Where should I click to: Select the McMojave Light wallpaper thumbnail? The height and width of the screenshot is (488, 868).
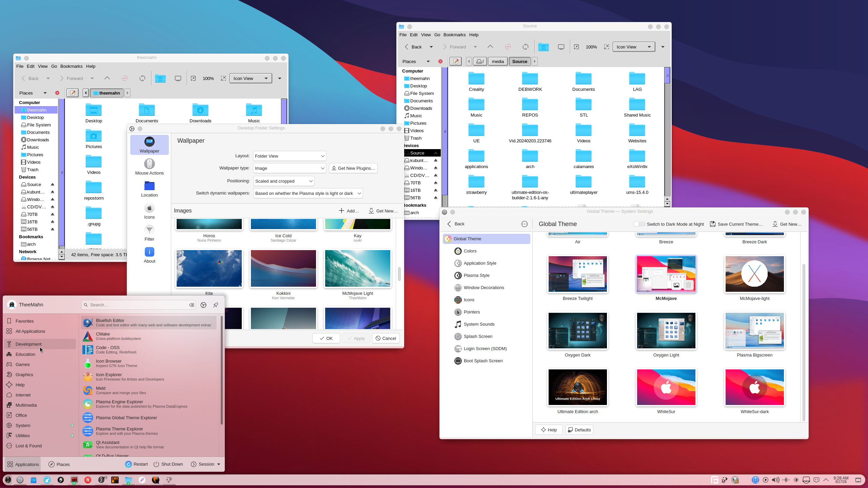(358, 268)
